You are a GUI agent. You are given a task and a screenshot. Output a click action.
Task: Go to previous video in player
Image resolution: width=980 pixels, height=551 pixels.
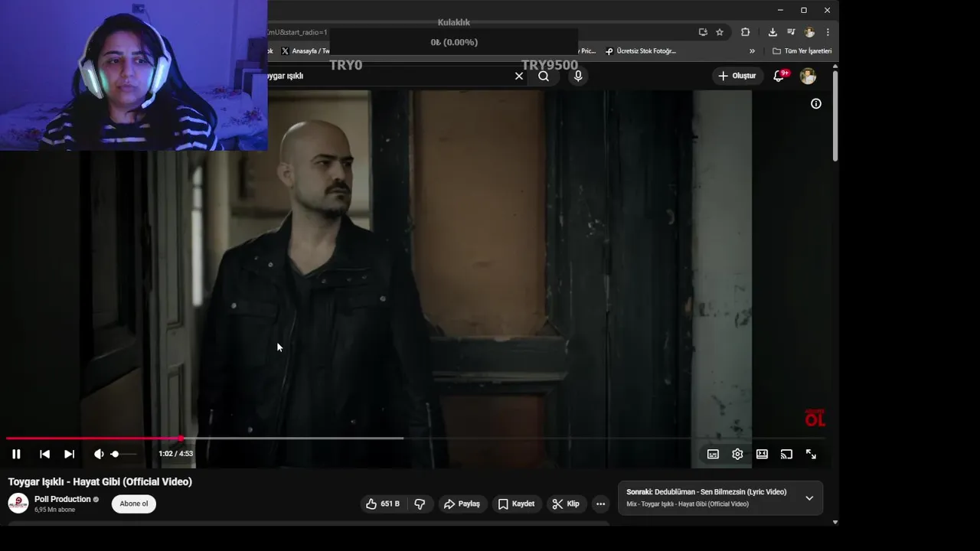(44, 454)
